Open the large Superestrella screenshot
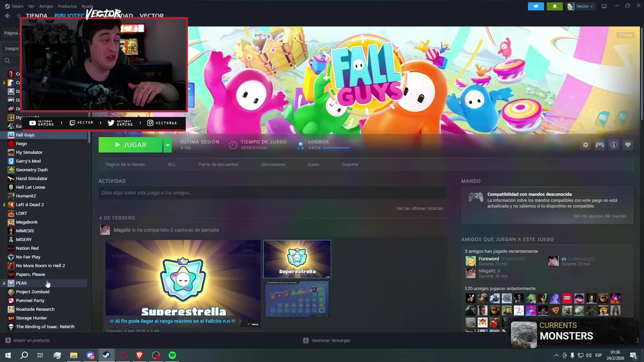The height and width of the screenshot is (362, 644). click(x=183, y=279)
